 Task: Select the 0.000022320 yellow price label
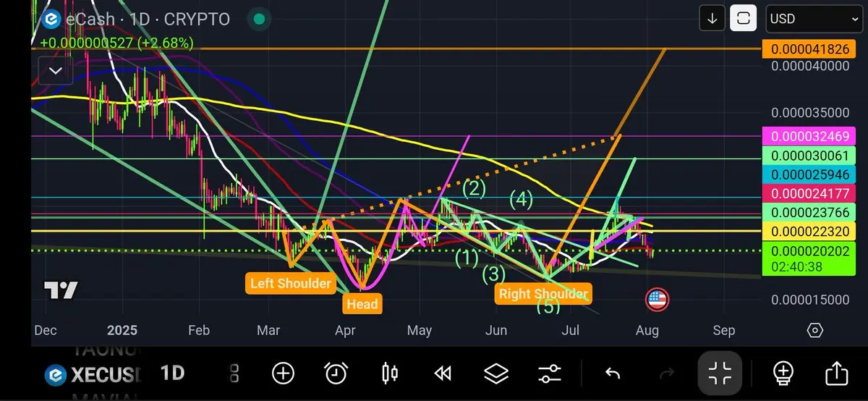tap(810, 231)
